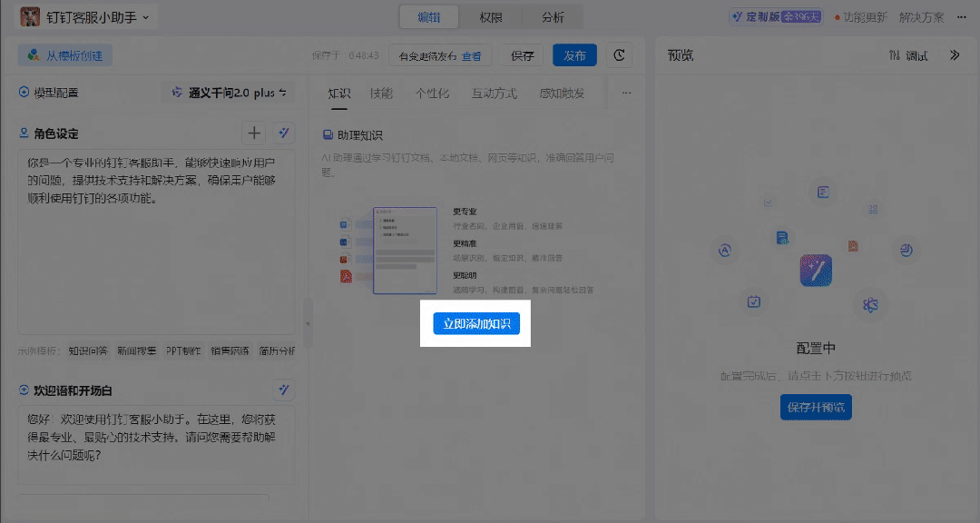
Task: Choose the 知识问答 example template
Action: (87, 351)
